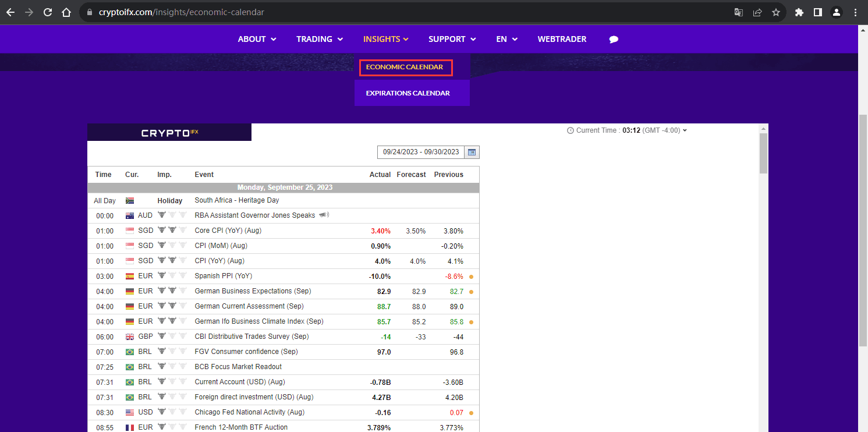868x432 pixels.
Task: Click actual value 4.27B Foreign direct investment
Action: point(381,398)
